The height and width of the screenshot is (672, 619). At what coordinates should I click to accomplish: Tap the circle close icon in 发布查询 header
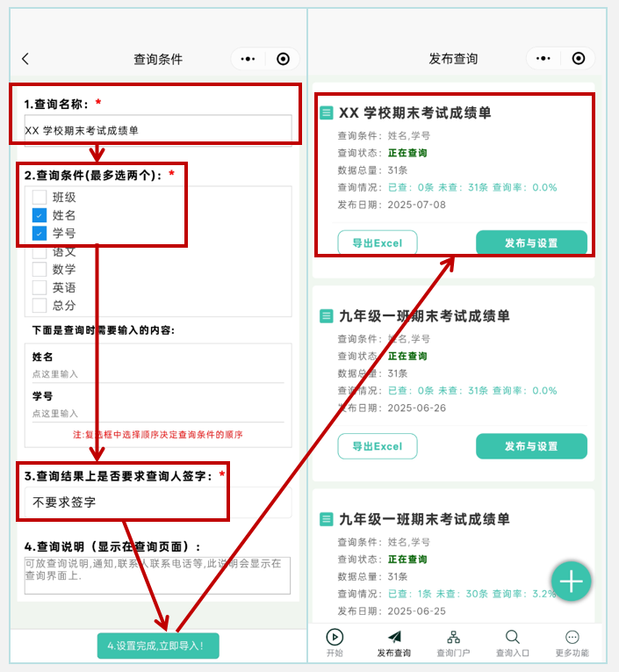pyautogui.click(x=579, y=58)
